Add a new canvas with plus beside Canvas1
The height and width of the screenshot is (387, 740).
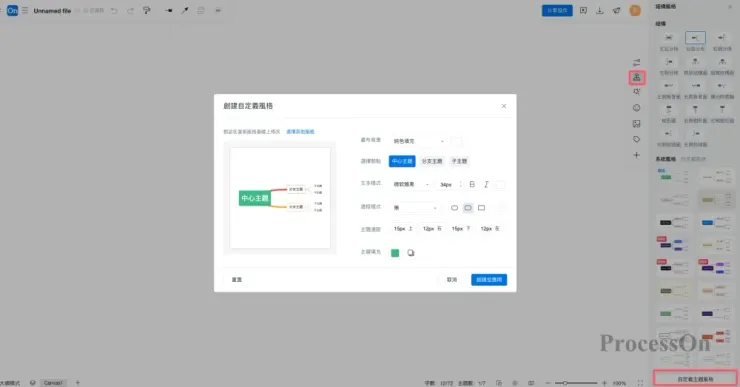point(78,382)
